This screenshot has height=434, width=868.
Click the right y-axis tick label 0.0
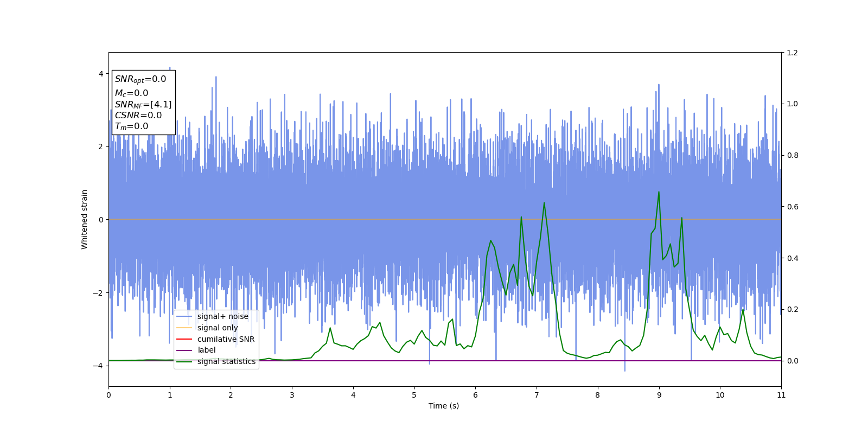coord(792,361)
